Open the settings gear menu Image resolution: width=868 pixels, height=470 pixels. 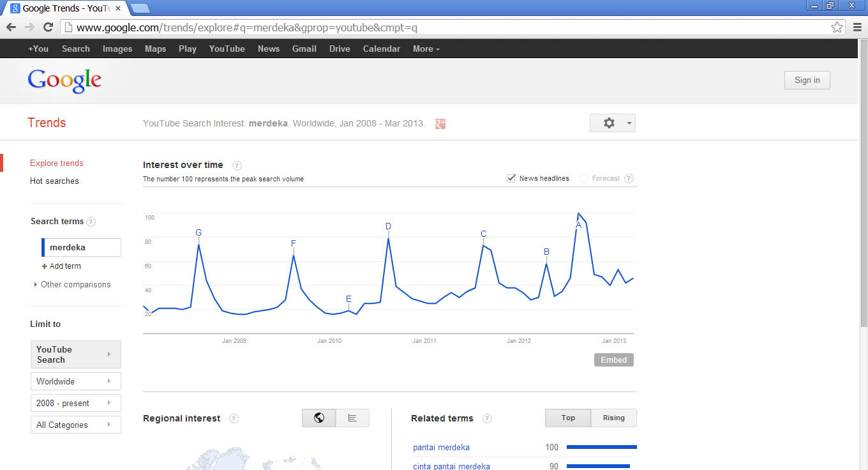coord(613,123)
